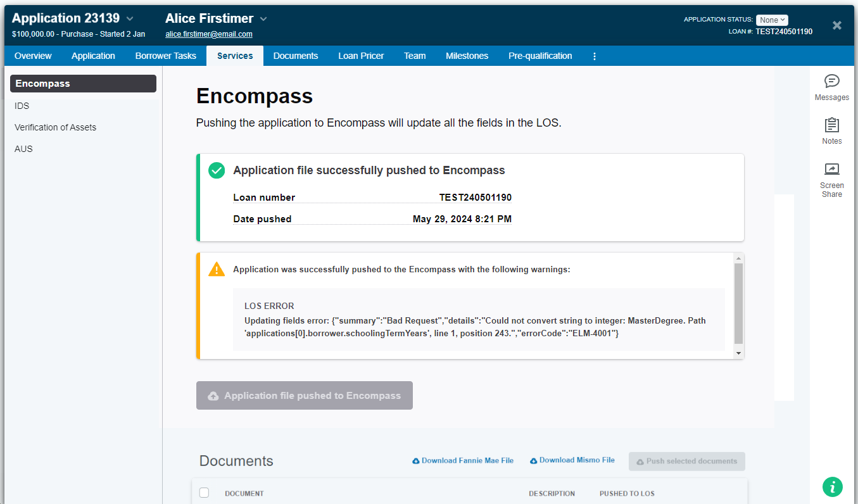Open the Application Status dropdown

click(771, 20)
